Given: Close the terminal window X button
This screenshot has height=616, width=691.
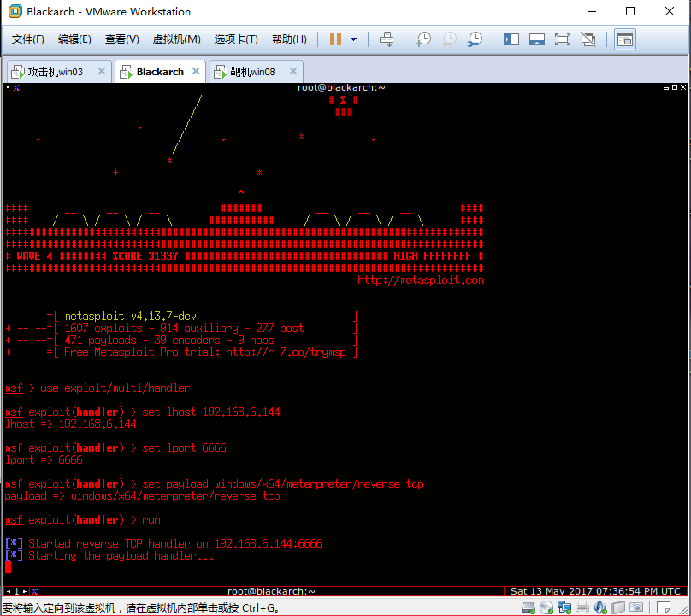Looking at the screenshot, I should coord(683,87).
